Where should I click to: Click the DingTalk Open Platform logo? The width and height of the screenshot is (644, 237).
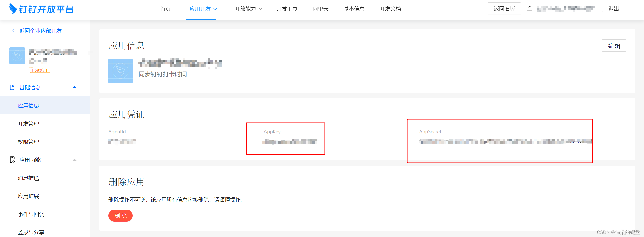tap(42, 9)
